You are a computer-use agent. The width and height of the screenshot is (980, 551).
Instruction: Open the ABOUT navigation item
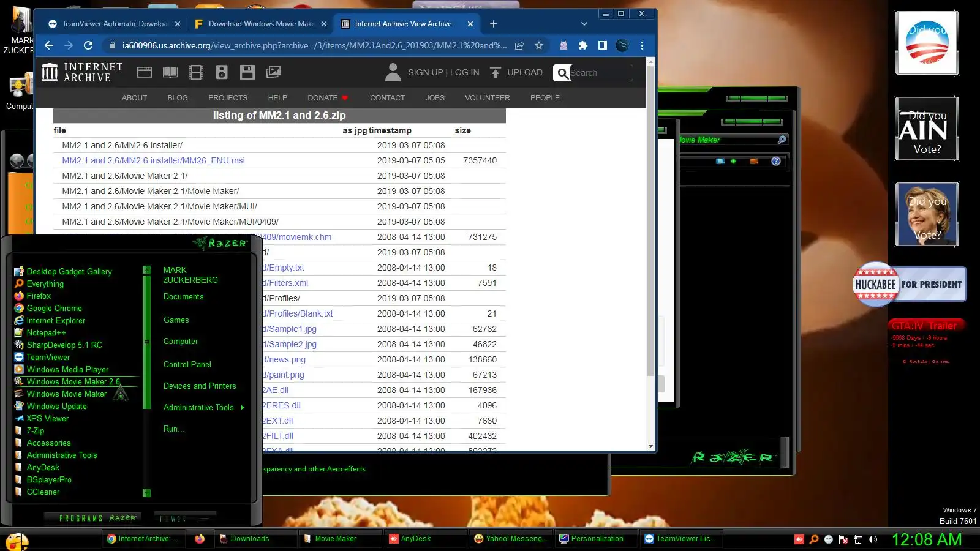(x=134, y=97)
